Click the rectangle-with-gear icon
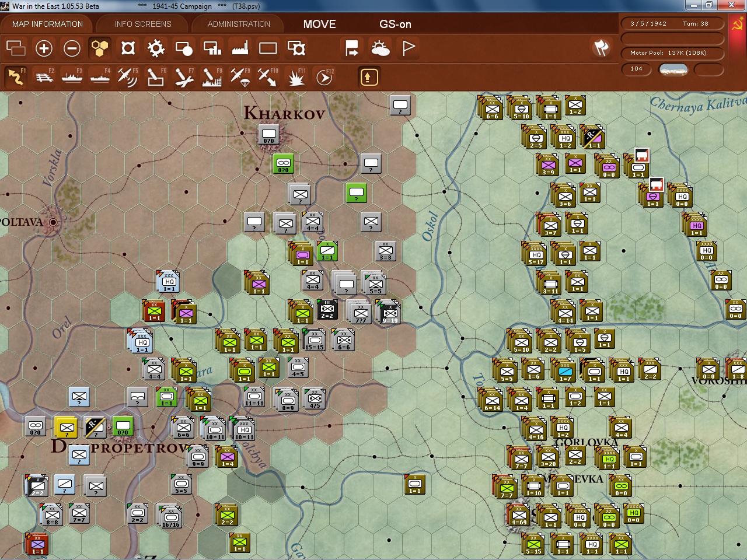Viewport: 747px width, 560px height. pos(296,48)
